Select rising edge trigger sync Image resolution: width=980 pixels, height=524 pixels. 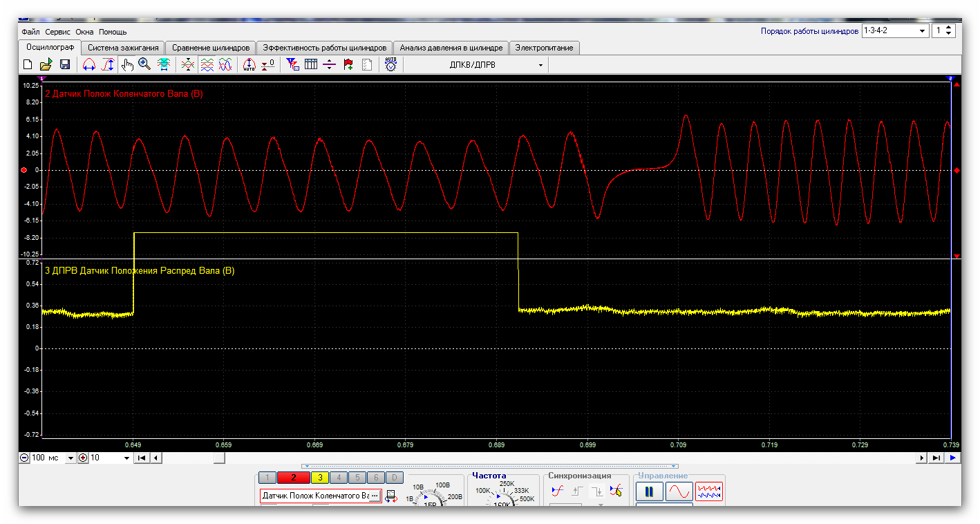577,491
